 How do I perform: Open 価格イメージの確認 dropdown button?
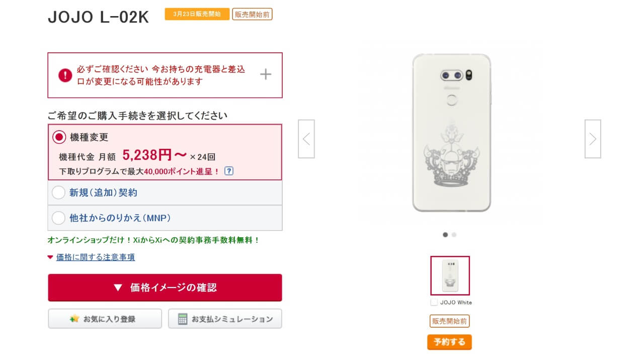165,288
